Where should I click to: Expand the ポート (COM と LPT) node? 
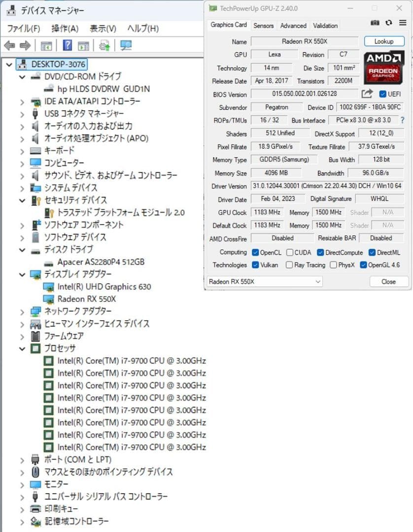pyautogui.click(x=22, y=461)
